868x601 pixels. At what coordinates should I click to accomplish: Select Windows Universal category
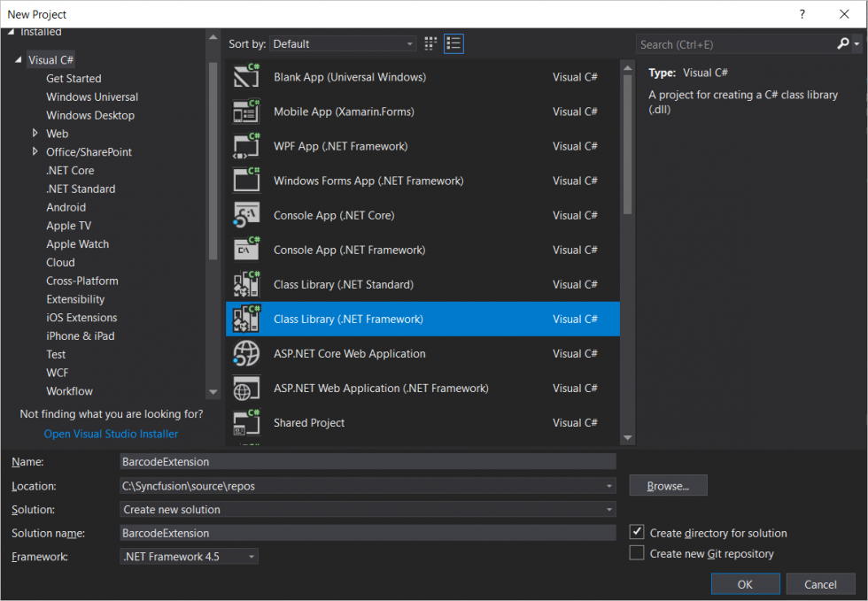pos(92,96)
